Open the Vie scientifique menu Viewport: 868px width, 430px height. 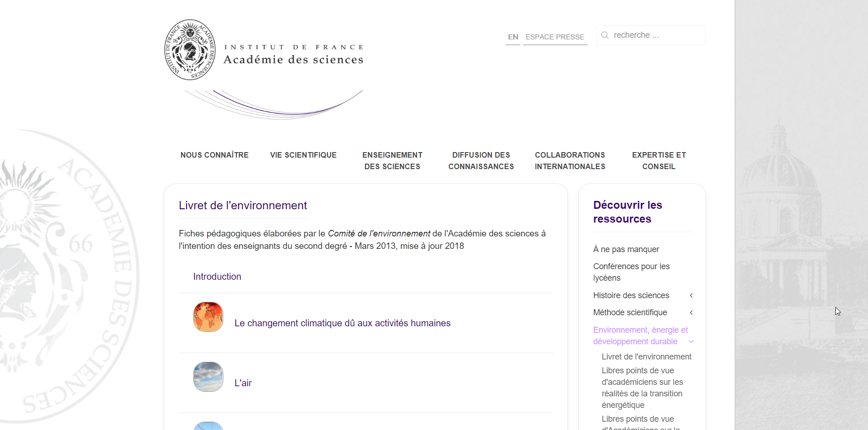[303, 155]
